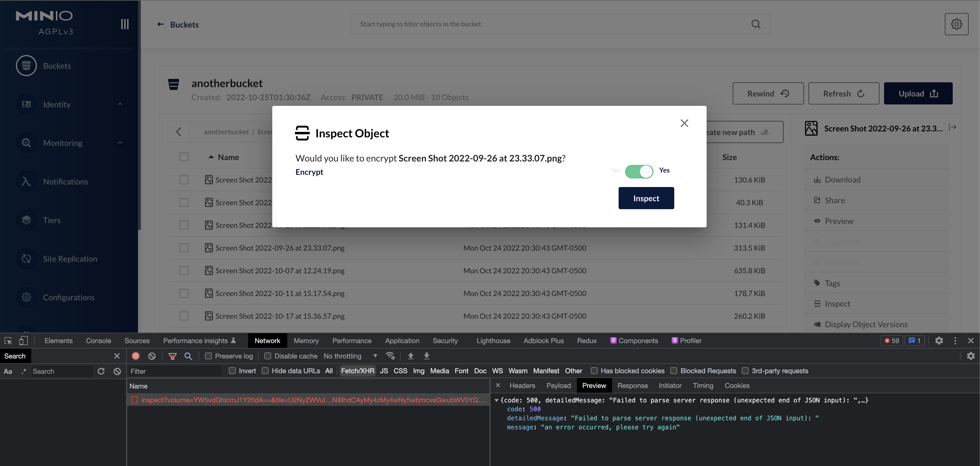This screenshot has width=980, height=466.
Task: Click the Buckets icon in the sidebar
Action: (x=26, y=66)
